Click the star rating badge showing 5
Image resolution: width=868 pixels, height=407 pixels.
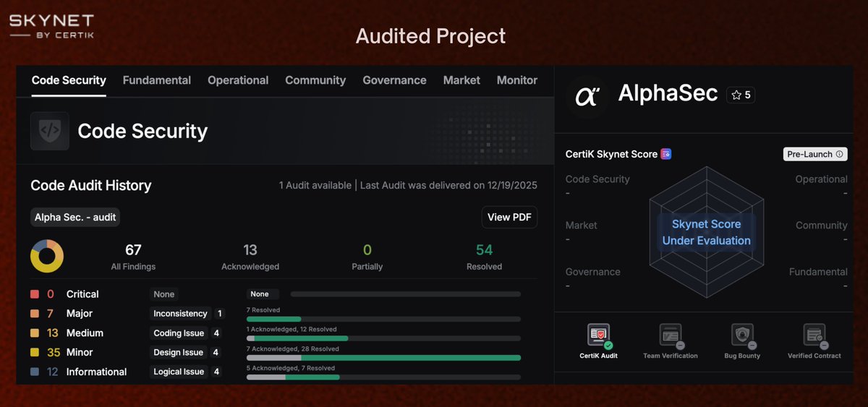741,95
